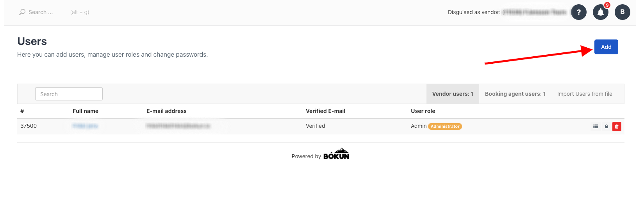Click the Administrator role badge
This screenshot has height=204, width=644.
coord(445,126)
